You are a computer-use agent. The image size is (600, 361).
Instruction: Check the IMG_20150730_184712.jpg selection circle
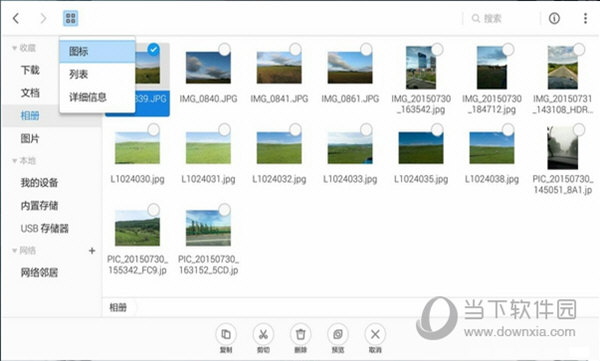click(x=508, y=49)
